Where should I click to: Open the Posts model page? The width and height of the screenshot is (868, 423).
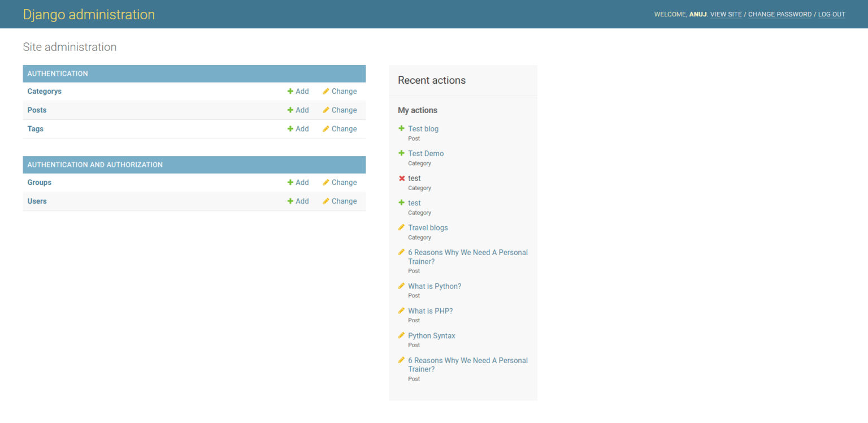click(x=36, y=110)
